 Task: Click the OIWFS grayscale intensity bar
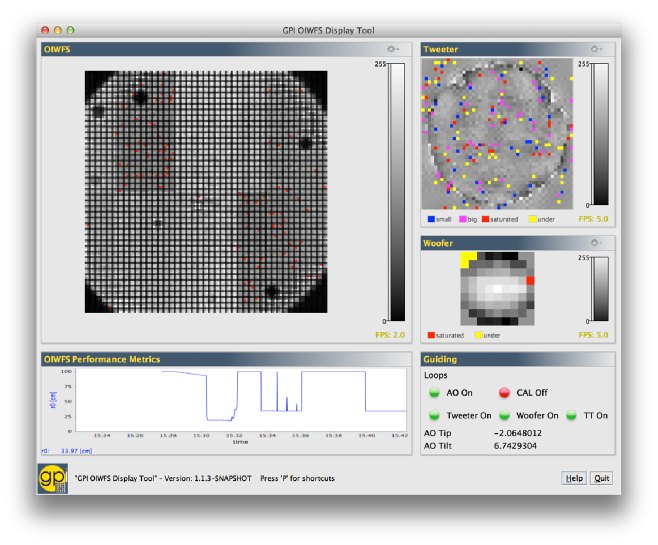pyautogui.click(x=396, y=191)
